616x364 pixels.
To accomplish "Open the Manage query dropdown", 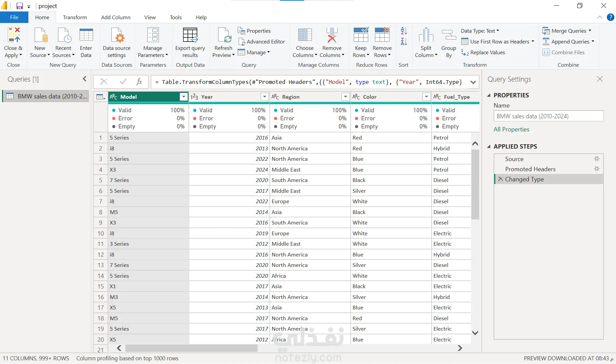I will (254, 52).
